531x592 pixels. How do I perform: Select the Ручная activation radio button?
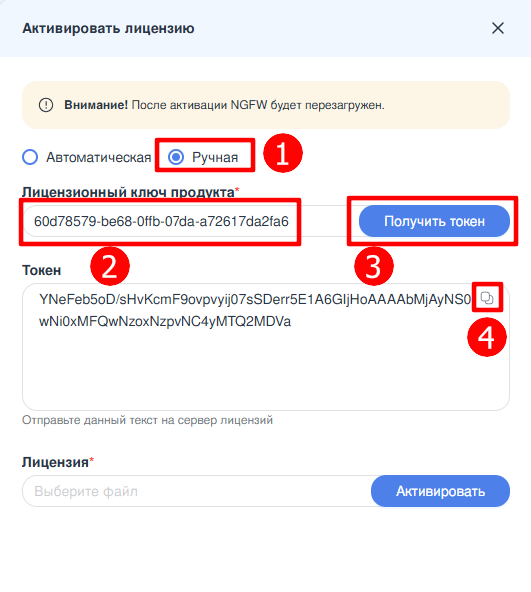point(176,157)
